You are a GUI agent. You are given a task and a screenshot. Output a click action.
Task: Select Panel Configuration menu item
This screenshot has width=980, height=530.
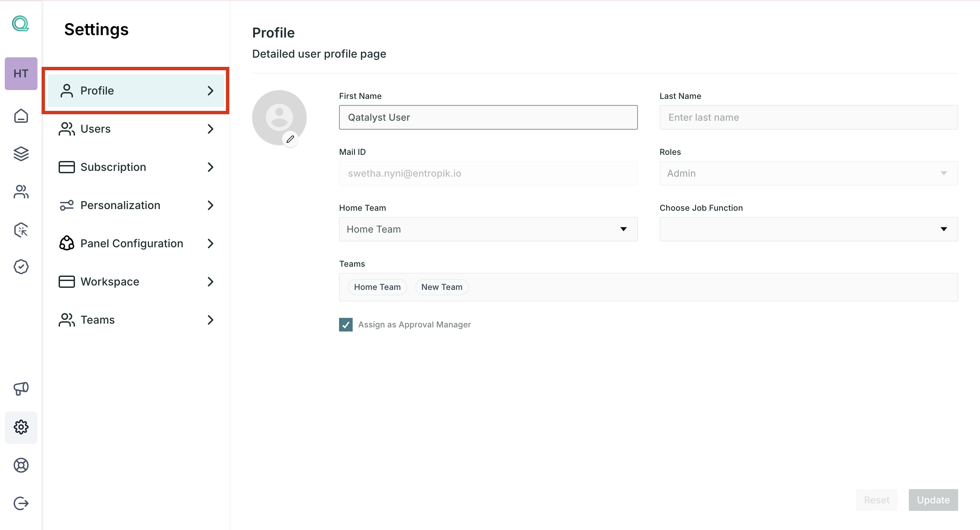tap(136, 243)
